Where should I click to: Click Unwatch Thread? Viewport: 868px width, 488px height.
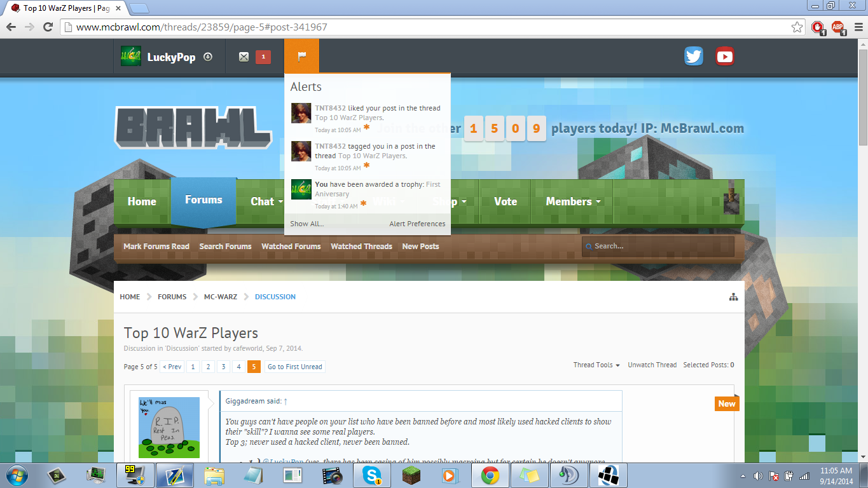pyautogui.click(x=652, y=365)
